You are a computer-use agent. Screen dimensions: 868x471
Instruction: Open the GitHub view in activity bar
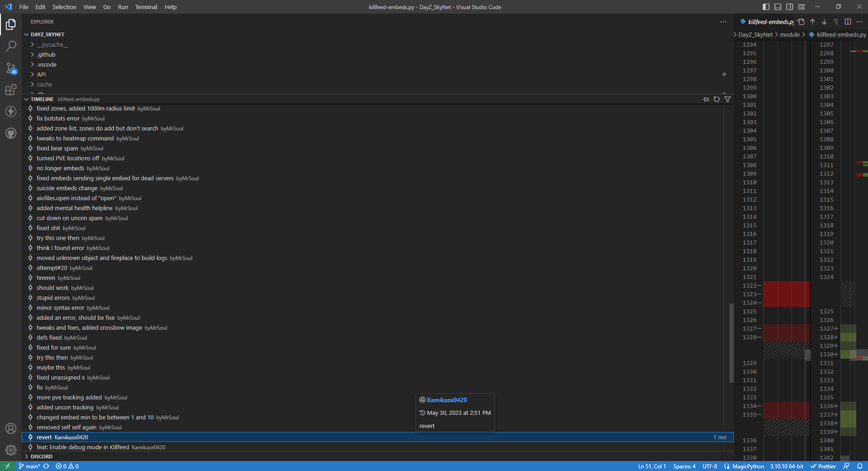click(x=11, y=133)
